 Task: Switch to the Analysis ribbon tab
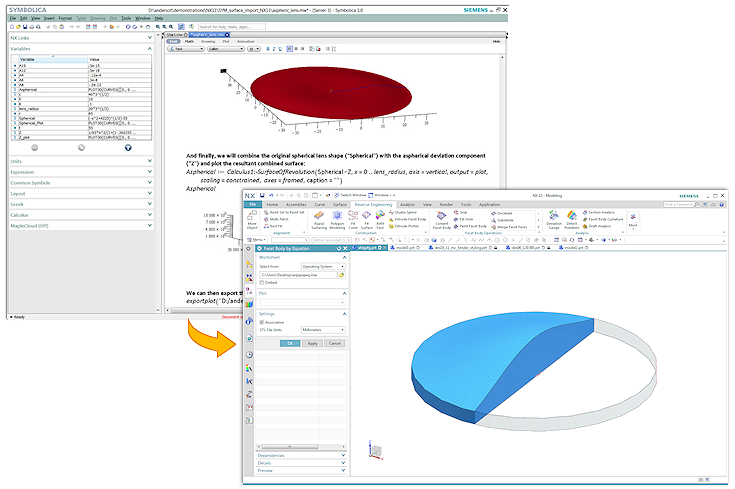point(407,204)
